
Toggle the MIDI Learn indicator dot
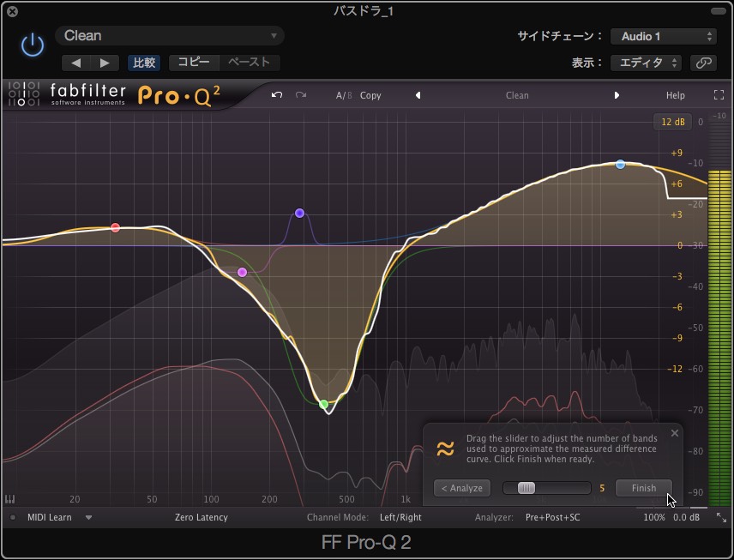[x=13, y=517]
